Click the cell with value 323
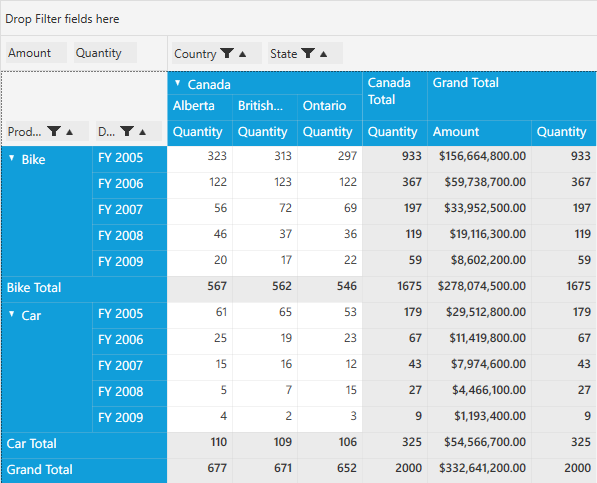 (200, 159)
